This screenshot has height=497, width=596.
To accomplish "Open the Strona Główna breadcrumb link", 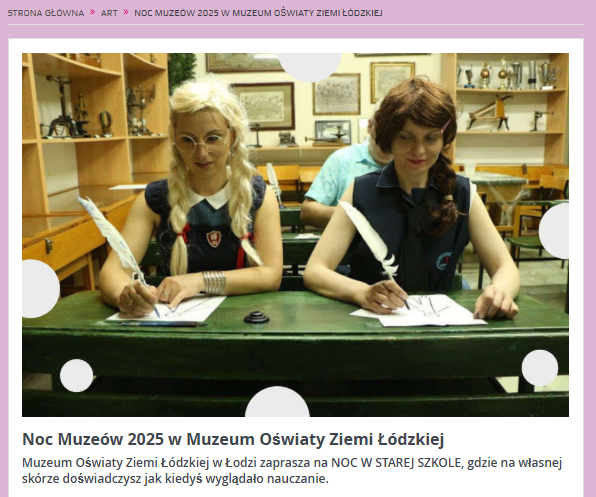I will tap(46, 13).
